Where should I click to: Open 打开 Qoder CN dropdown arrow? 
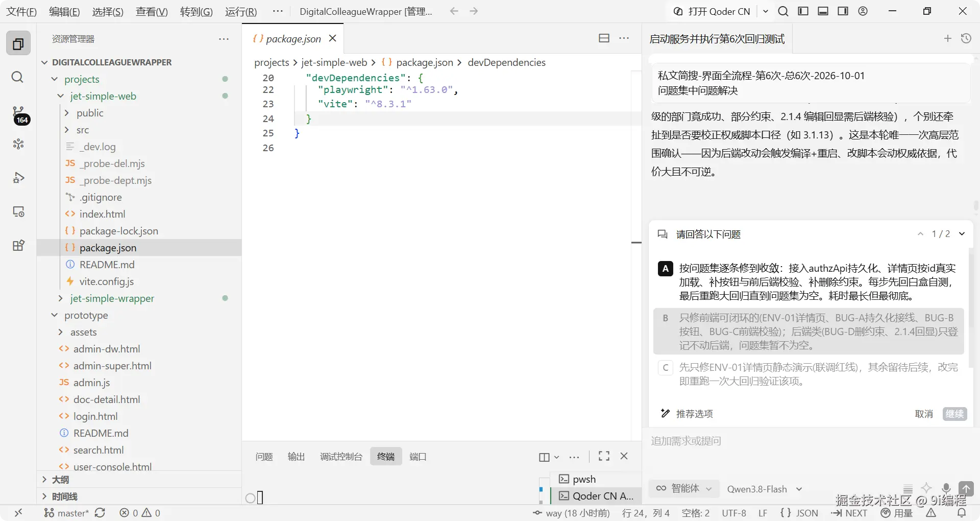[766, 11]
